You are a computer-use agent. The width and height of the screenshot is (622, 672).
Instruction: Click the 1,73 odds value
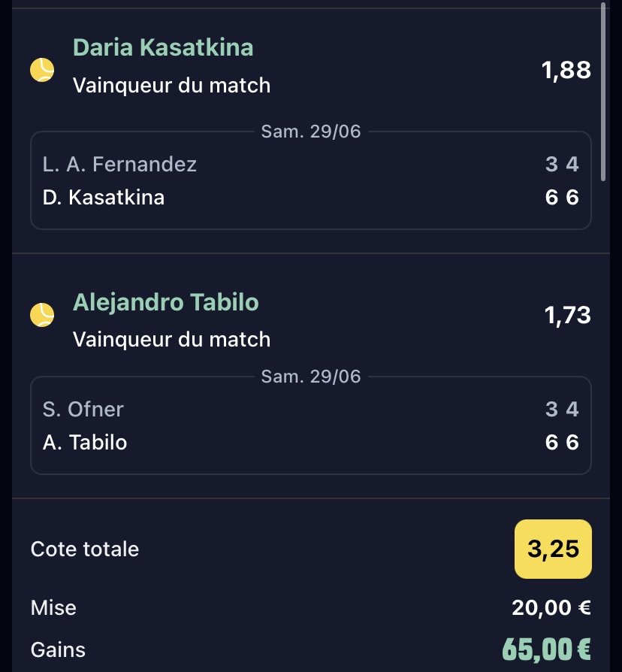tap(567, 315)
